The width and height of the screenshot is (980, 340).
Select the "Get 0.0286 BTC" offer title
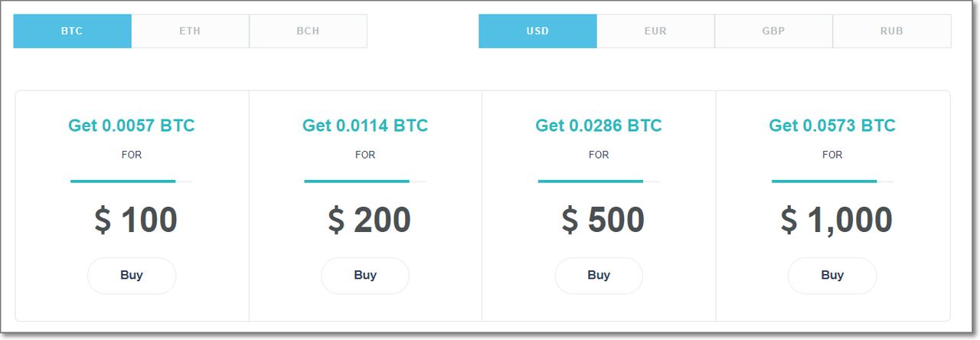click(599, 126)
